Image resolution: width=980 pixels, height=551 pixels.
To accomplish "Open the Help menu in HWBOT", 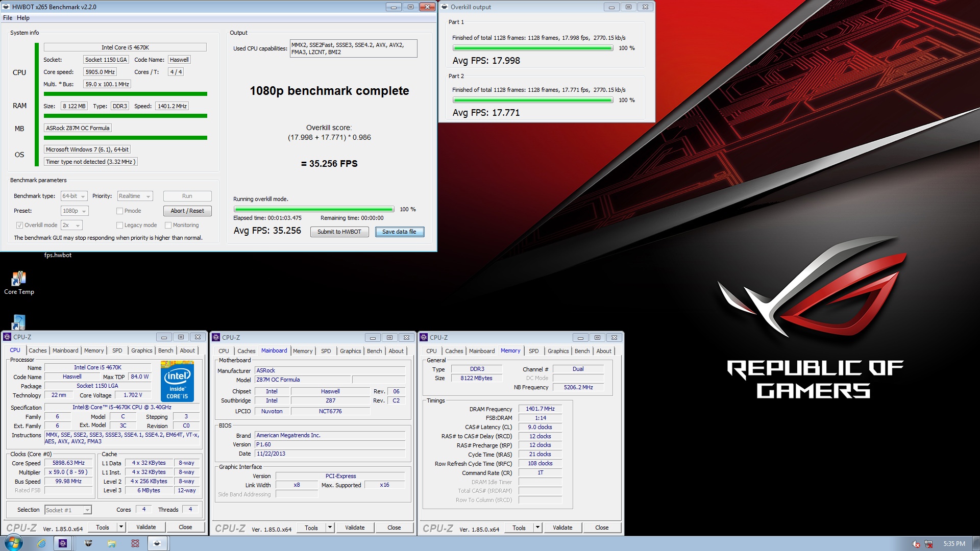I will 23,18.
